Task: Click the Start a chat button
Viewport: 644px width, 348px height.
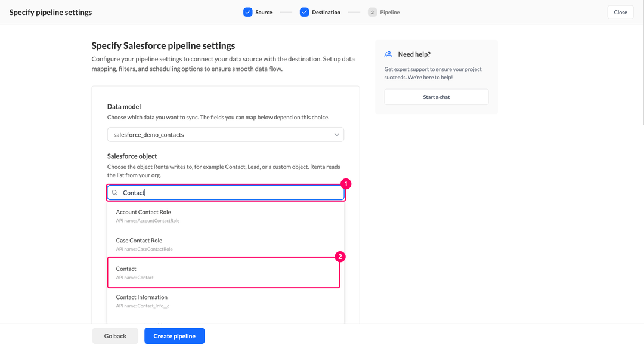Action: click(436, 97)
